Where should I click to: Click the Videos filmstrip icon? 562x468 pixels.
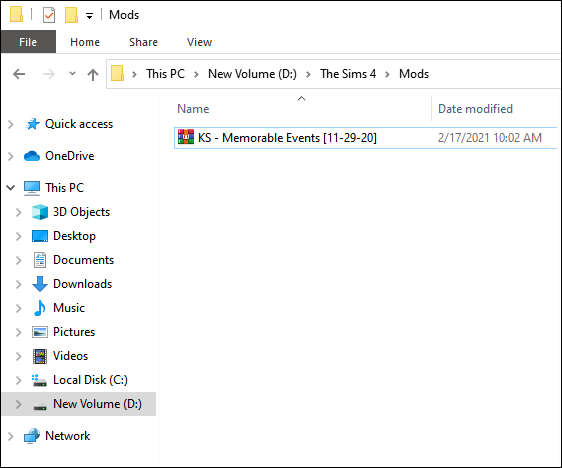[40, 356]
